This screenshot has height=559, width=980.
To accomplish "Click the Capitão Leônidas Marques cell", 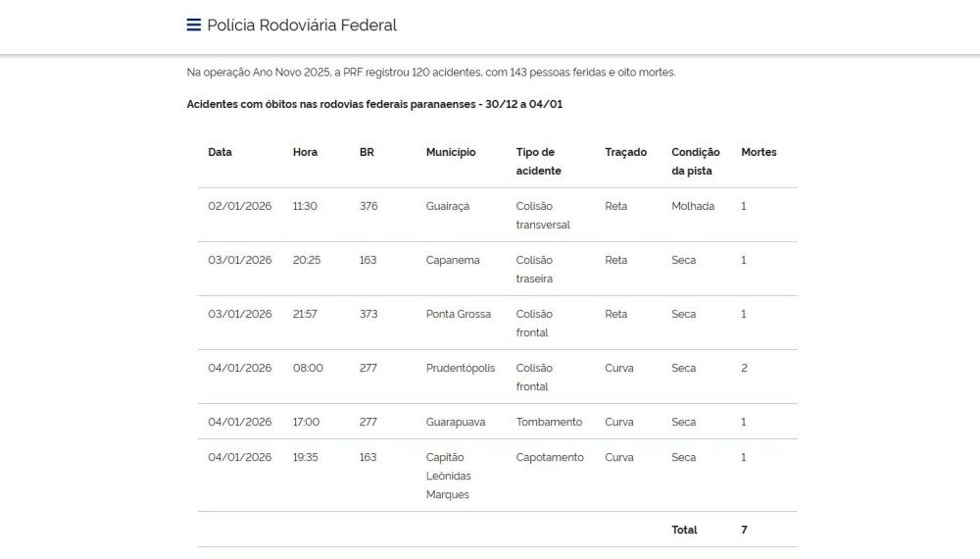I will pyautogui.click(x=450, y=476).
